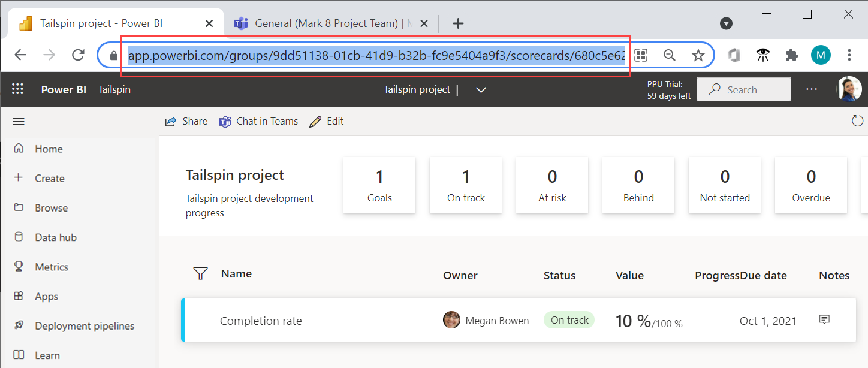Click the Name column header
Screen dimensions: 868x368
coord(236,274)
